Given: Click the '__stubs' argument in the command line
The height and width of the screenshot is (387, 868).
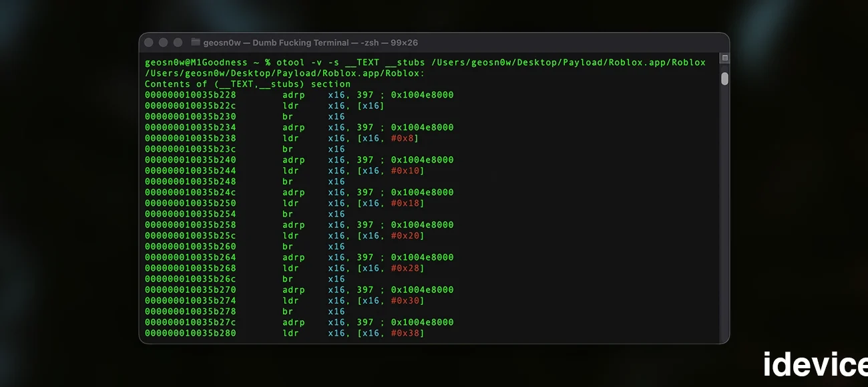Looking at the screenshot, I should [x=405, y=62].
